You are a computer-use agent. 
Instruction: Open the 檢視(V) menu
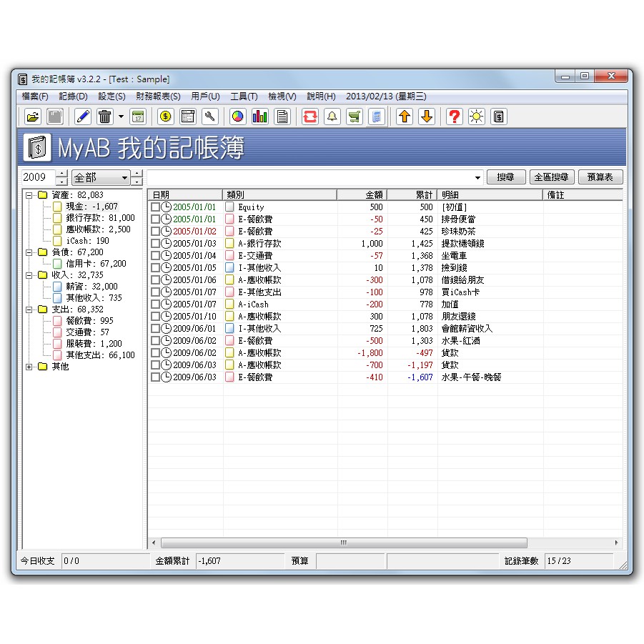[282, 96]
